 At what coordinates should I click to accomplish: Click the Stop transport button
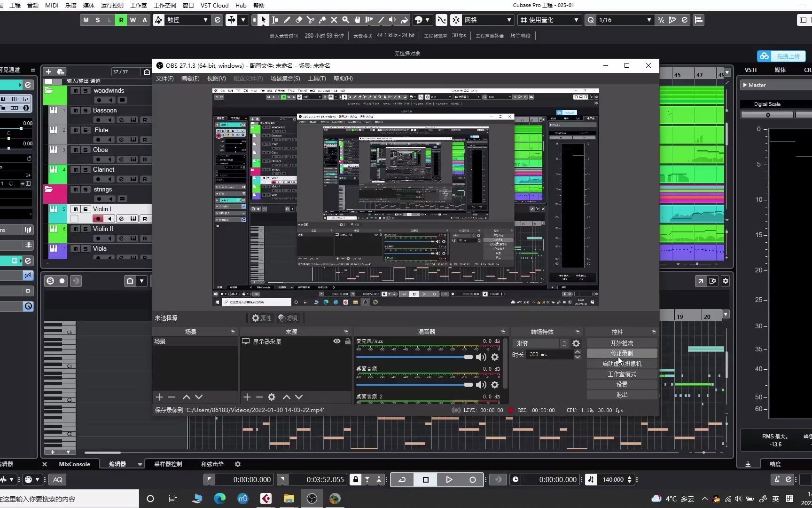(x=426, y=480)
